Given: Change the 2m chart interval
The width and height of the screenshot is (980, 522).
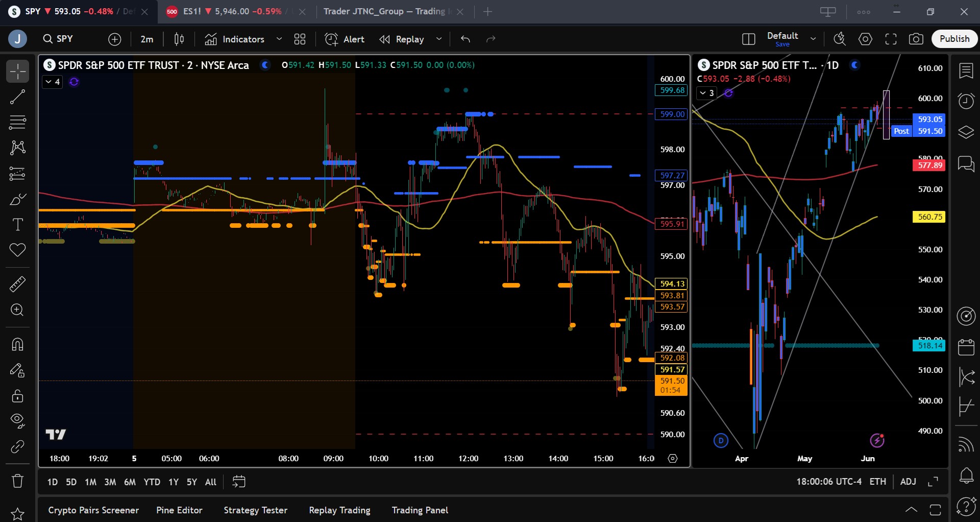Looking at the screenshot, I should click(147, 39).
